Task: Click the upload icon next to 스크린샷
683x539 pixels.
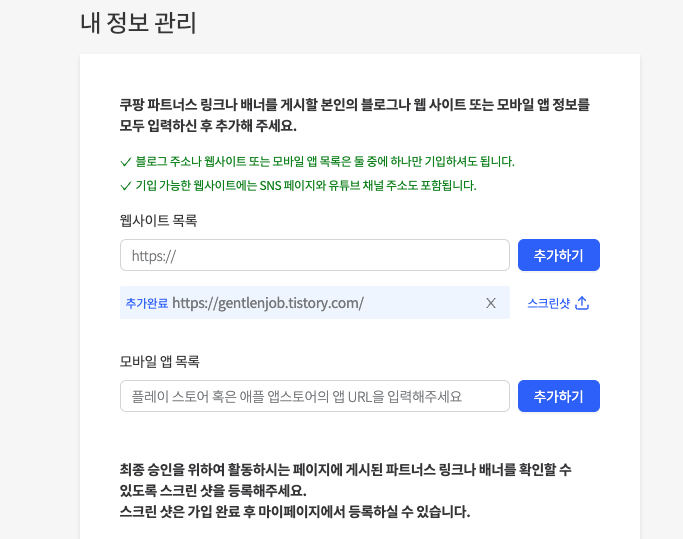Action: (x=582, y=303)
